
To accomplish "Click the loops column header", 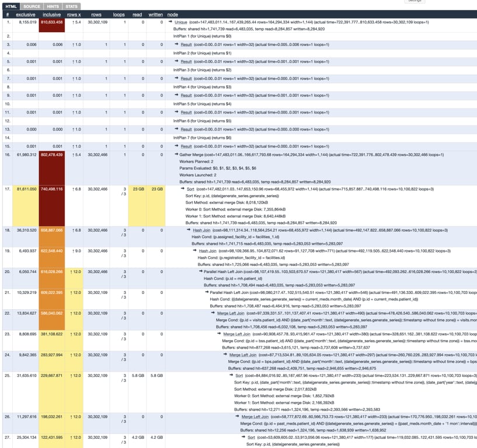I will coord(119,15).
